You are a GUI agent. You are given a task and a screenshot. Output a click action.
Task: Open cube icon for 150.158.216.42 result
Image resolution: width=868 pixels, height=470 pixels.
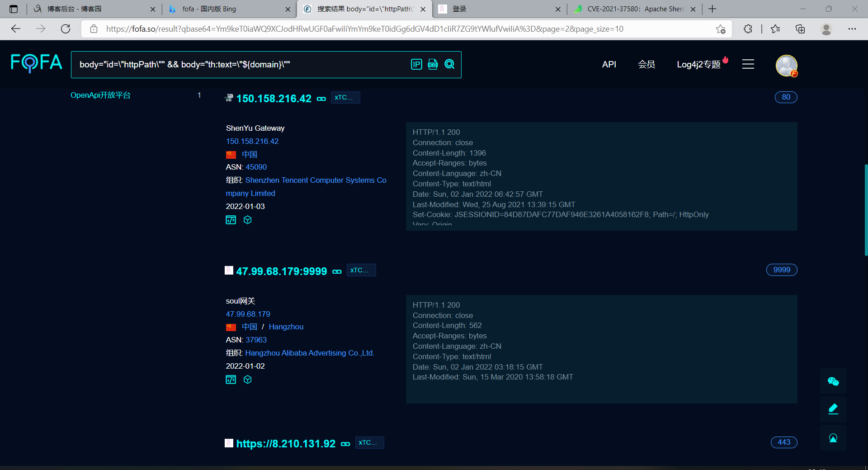click(x=247, y=220)
